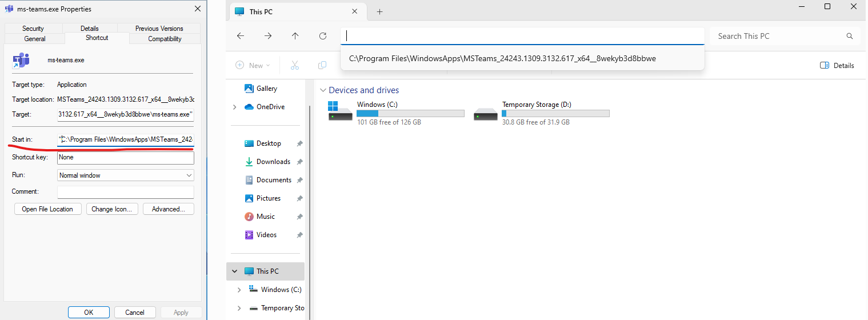The width and height of the screenshot is (868, 320).
Task: Switch to the General tab
Action: pos(35,39)
